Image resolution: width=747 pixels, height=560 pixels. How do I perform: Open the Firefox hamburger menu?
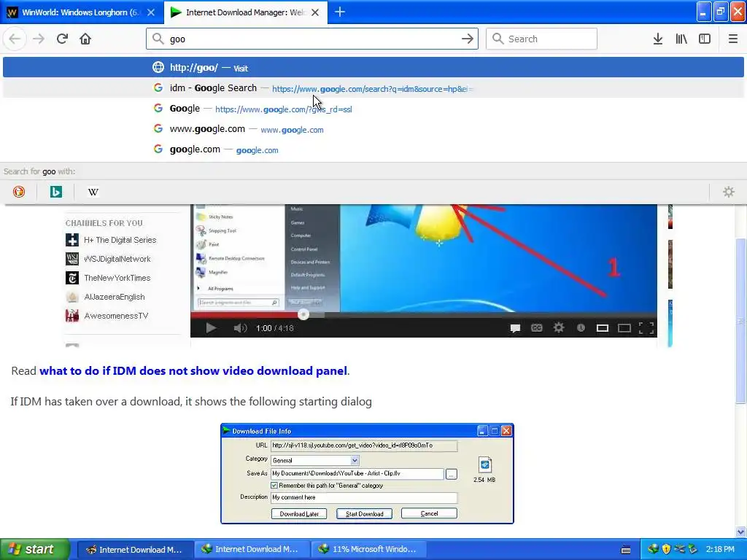click(x=732, y=39)
